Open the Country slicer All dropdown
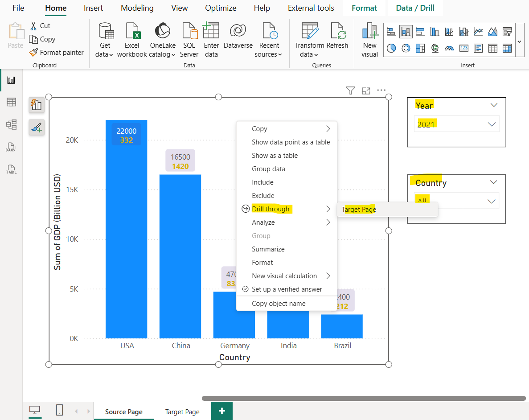This screenshot has width=529, height=420. click(x=491, y=201)
